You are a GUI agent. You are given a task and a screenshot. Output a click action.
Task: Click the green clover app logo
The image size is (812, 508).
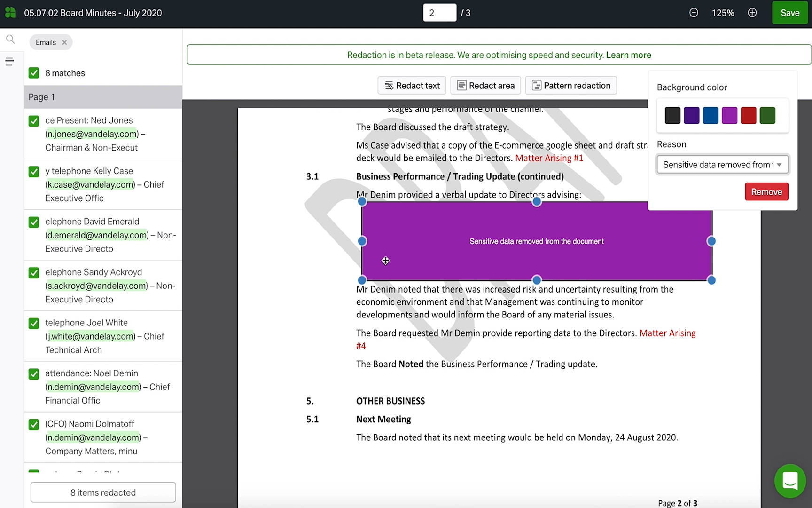[x=10, y=13]
